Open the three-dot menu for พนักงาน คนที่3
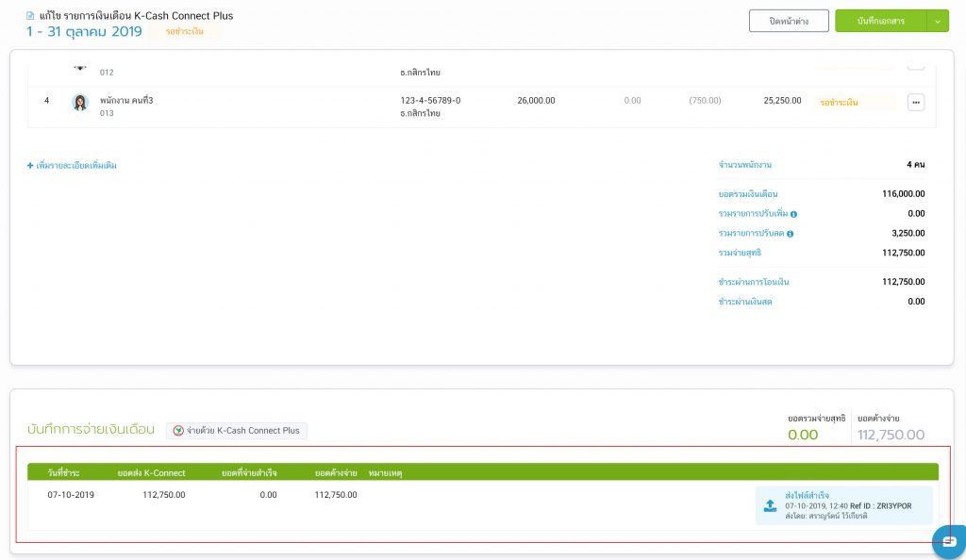Screen dimensions: 966x560 click(x=915, y=102)
